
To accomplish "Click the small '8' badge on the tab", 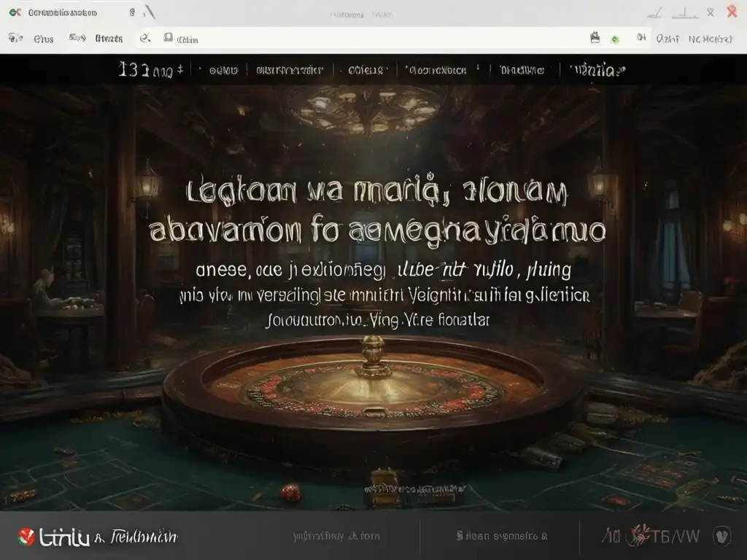I will [x=132, y=12].
